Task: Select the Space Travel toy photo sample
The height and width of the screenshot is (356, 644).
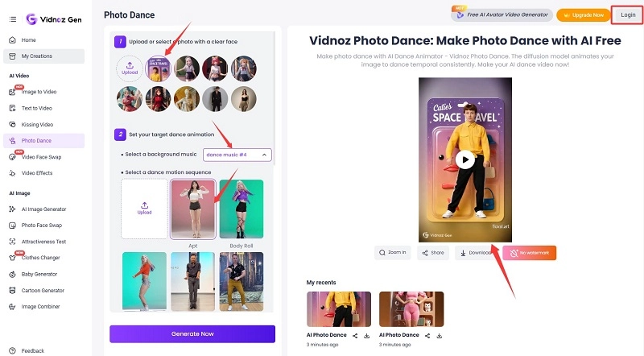Action: [158, 68]
